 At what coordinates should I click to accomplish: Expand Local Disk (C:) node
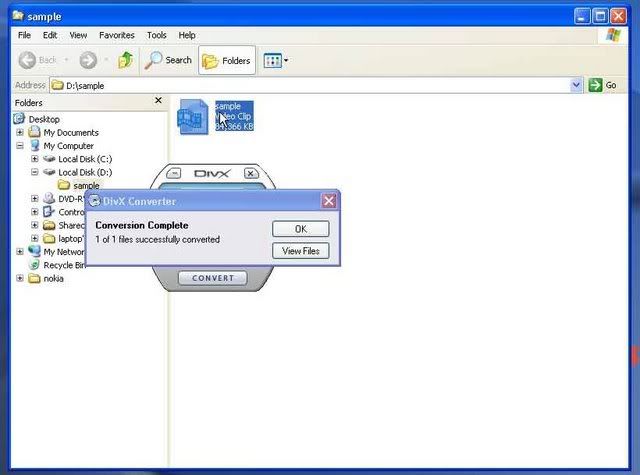[35, 159]
